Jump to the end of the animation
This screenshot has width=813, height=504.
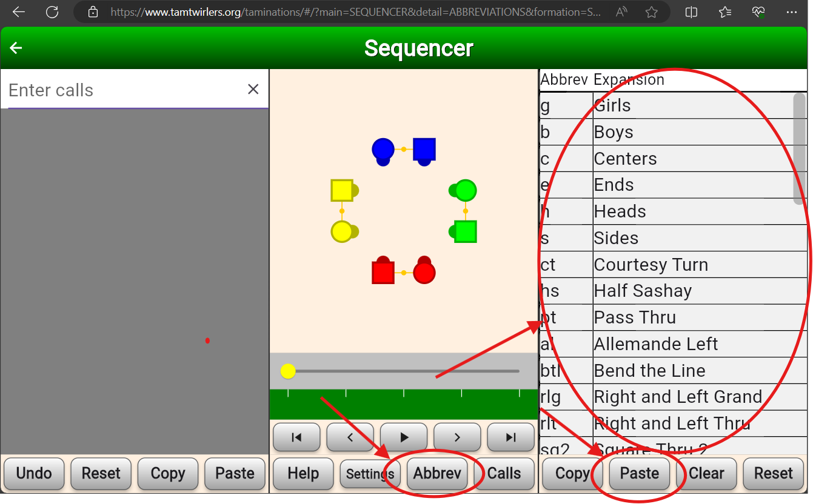click(x=510, y=437)
